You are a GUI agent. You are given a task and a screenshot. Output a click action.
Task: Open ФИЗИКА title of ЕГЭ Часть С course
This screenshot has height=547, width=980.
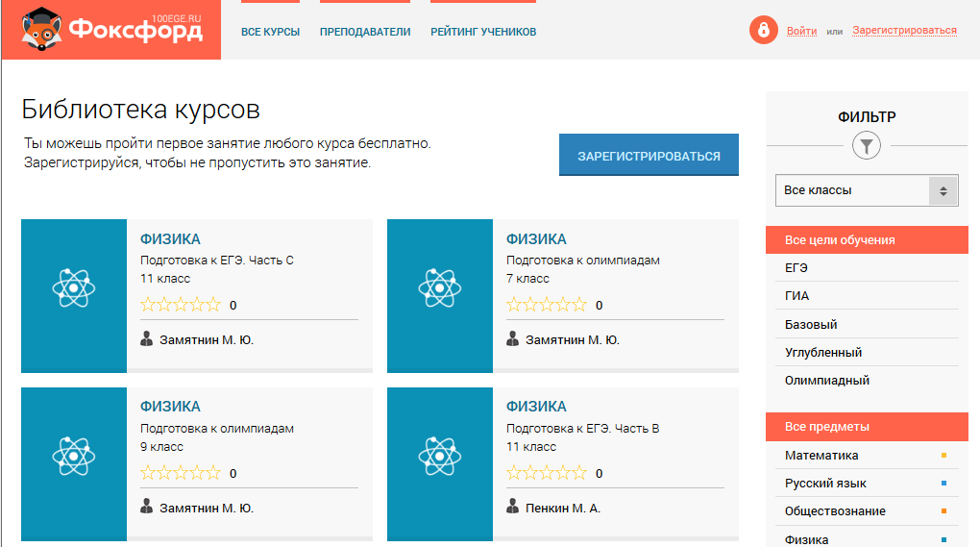170,238
